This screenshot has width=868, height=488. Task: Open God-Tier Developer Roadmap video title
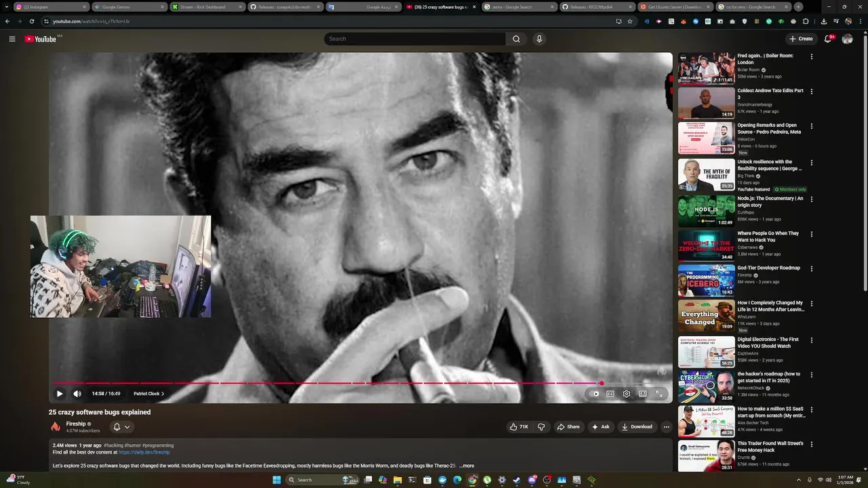pyautogui.click(x=768, y=268)
